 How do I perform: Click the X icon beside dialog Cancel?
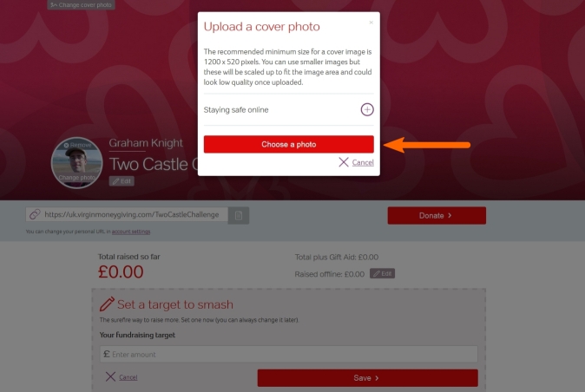344,162
